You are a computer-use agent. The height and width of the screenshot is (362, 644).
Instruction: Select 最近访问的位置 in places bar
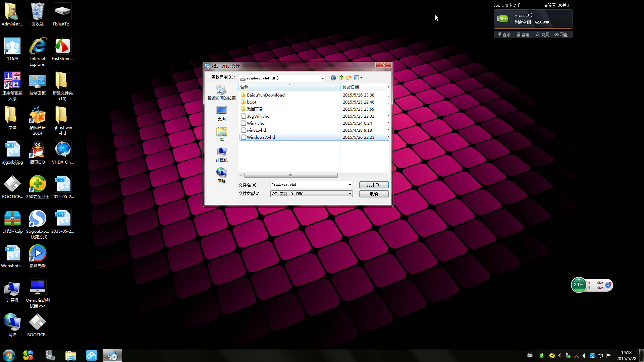[221, 93]
